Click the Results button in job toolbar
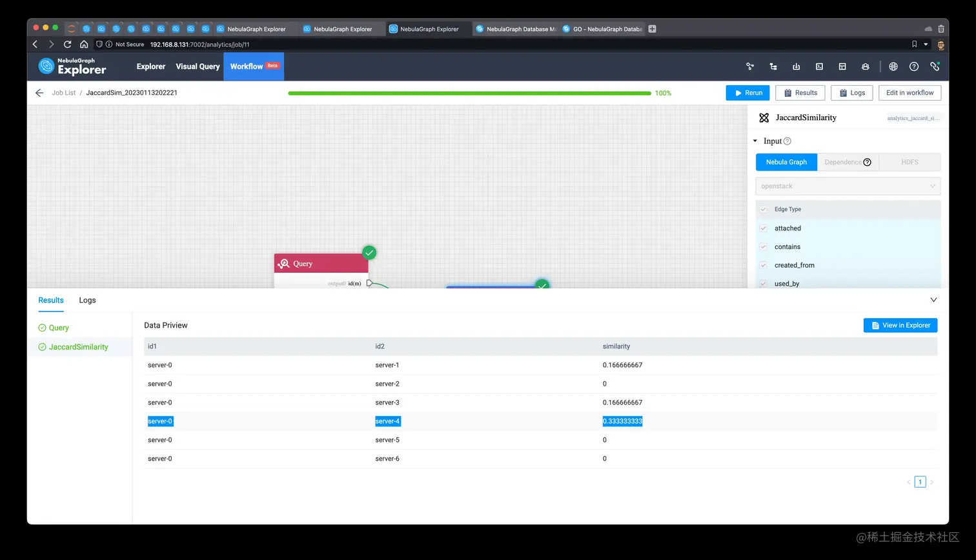 click(800, 93)
